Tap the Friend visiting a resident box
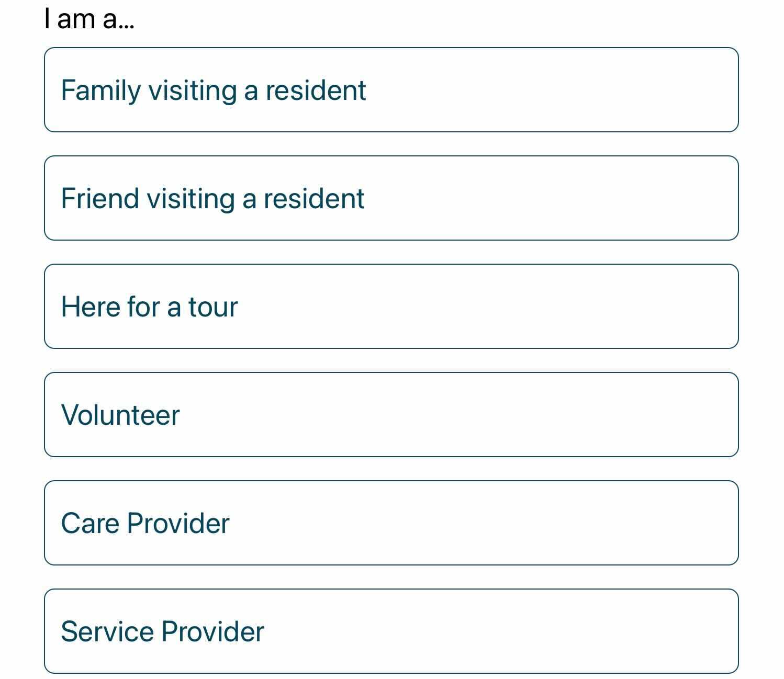The height and width of the screenshot is (679, 784). tap(391, 198)
